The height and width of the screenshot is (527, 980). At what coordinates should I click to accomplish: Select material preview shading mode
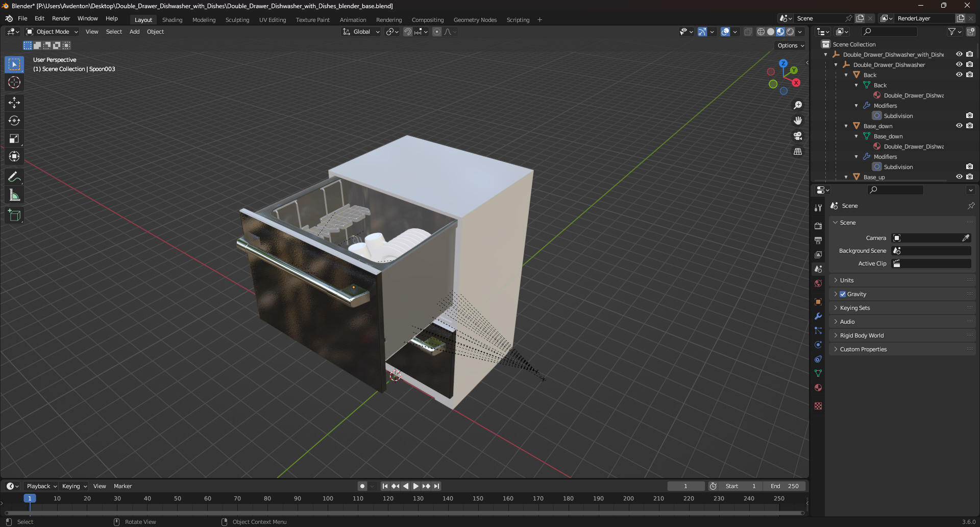780,32
